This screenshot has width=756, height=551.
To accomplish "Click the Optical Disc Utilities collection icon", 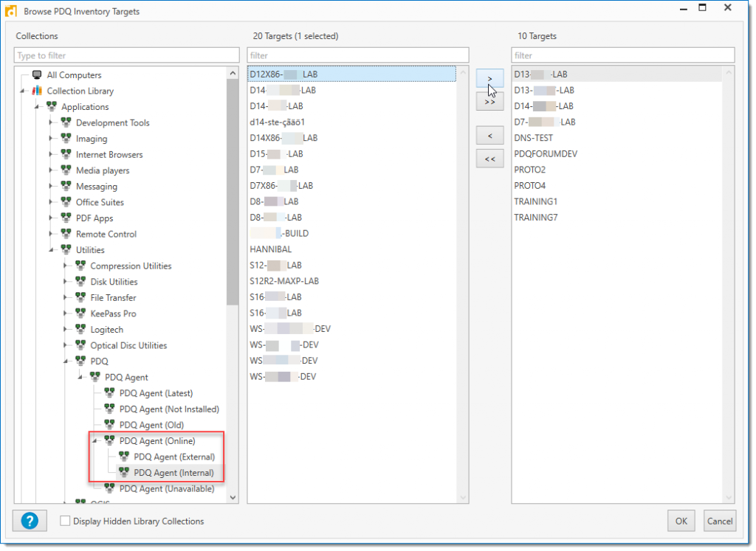I will (x=80, y=345).
